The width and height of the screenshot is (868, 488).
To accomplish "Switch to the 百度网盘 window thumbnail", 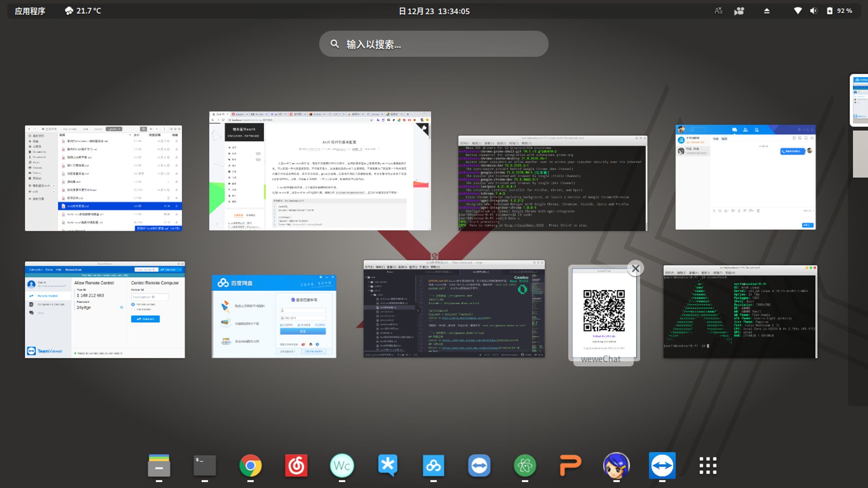I will (274, 316).
